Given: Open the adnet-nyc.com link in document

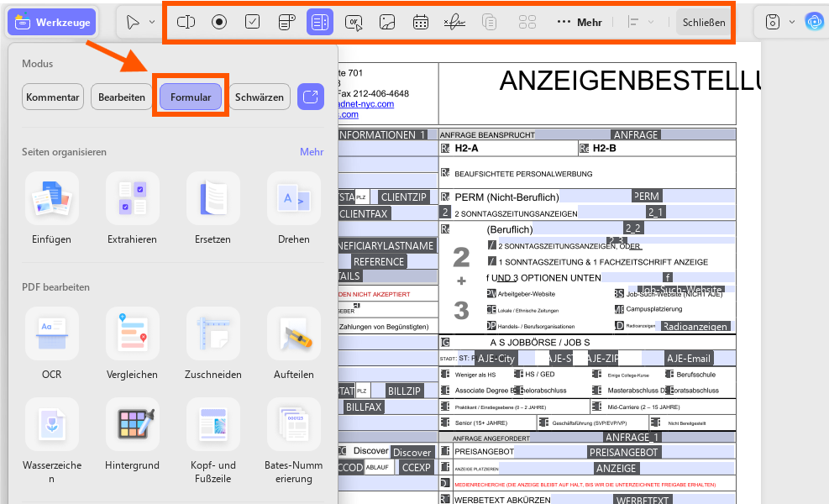Looking at the screenshot, I should pos(366,103).
